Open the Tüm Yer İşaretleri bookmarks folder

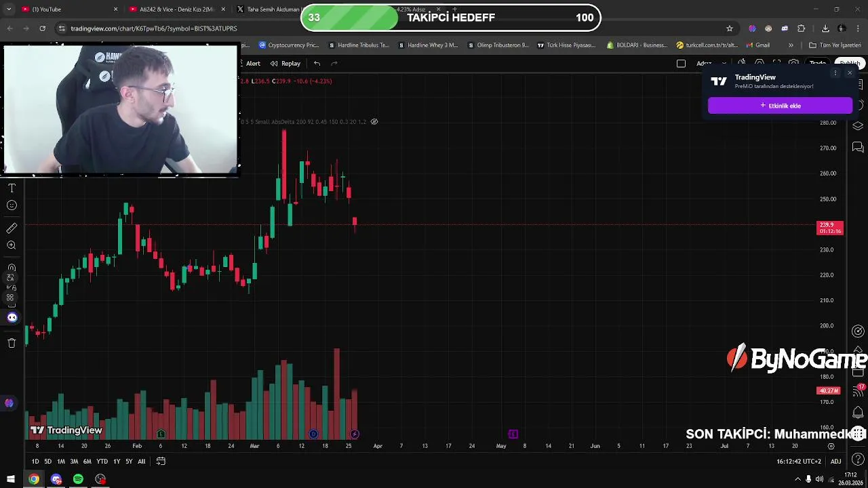835,45
